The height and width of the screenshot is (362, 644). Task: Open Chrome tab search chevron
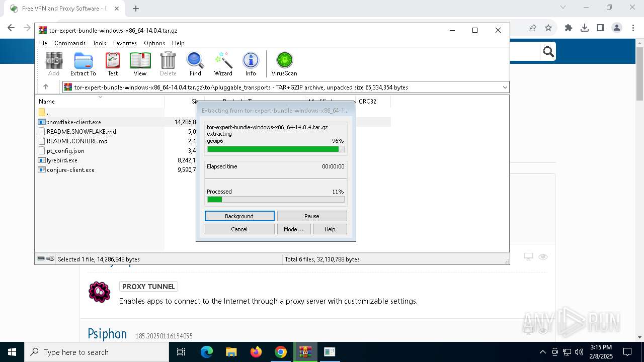[x=563, y=7]
